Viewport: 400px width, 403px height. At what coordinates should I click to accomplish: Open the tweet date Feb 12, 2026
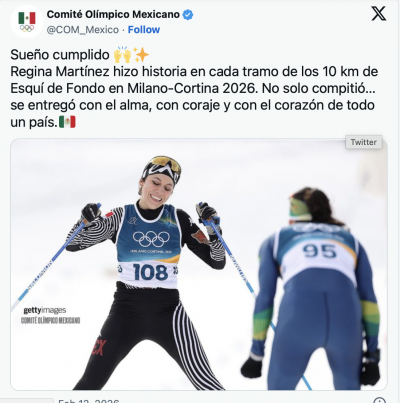[x=88, y=400]
